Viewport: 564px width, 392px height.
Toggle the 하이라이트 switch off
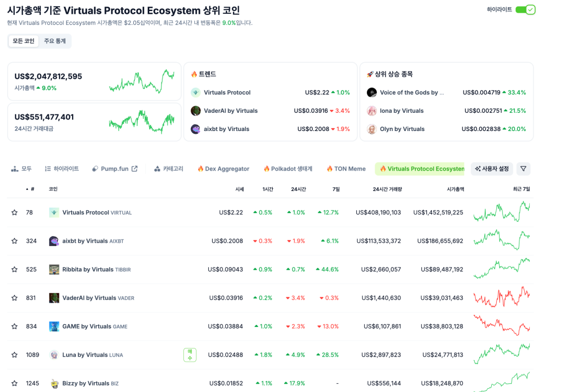[525, 10]
